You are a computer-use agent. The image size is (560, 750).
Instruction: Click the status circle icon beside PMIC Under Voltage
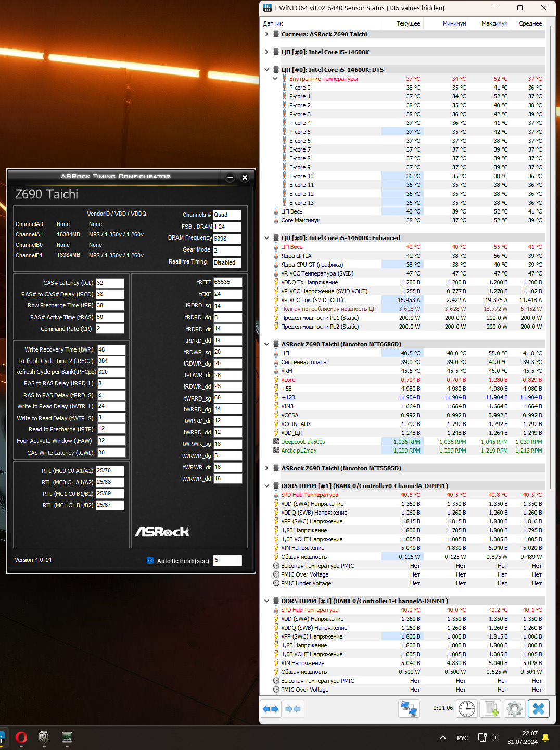tap(276, 583)
